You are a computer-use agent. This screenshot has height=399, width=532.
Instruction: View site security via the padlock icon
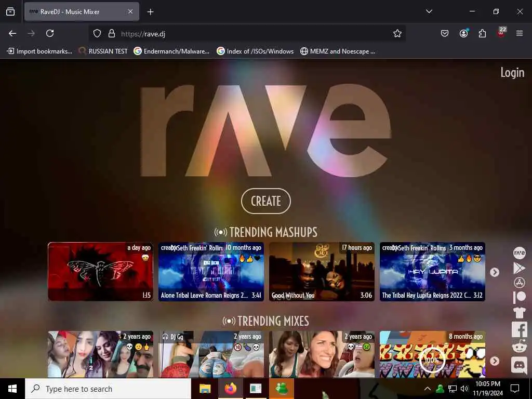[112, 33]
